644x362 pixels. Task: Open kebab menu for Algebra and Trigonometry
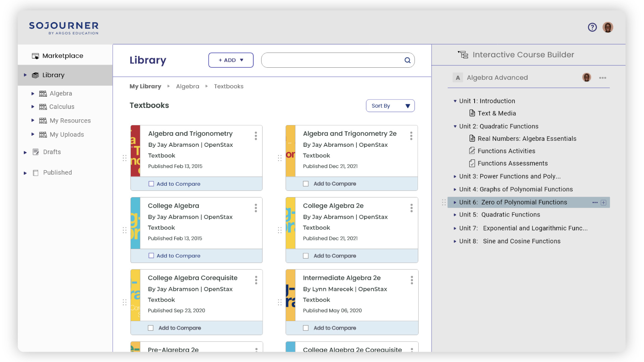tap(256, 136)
